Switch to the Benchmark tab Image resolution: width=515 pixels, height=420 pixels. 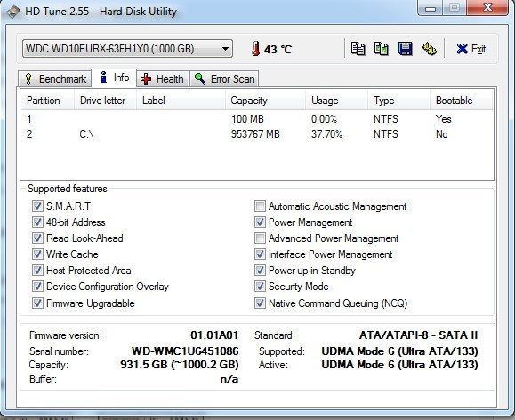coord(55,79)
